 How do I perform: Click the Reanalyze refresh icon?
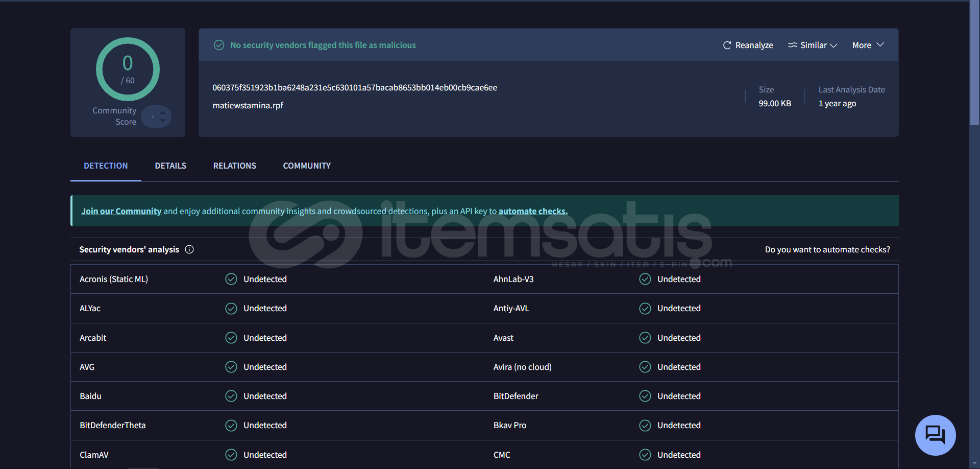point(727,45)
